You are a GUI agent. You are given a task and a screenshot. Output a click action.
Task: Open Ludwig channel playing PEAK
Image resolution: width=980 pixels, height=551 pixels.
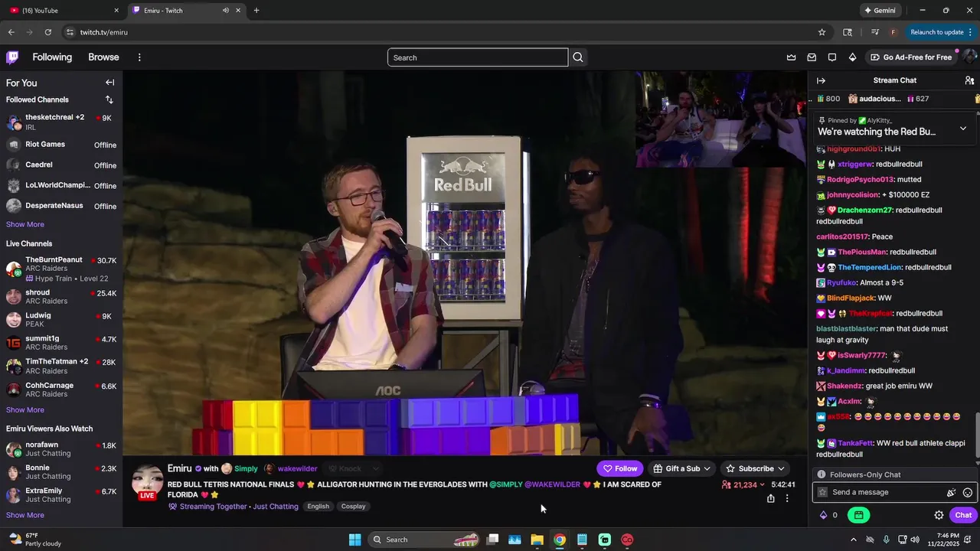[x=61, y=320]
